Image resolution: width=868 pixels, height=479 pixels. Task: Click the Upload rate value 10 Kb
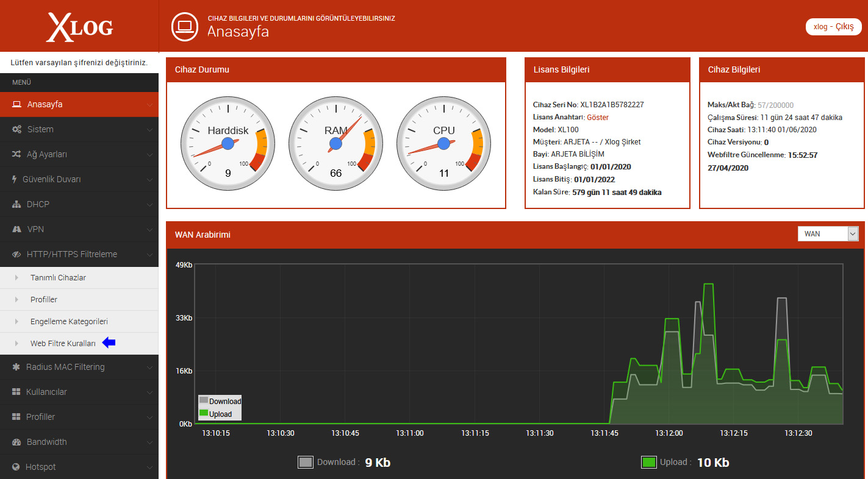pyautogui.click(x=713, y=463)
